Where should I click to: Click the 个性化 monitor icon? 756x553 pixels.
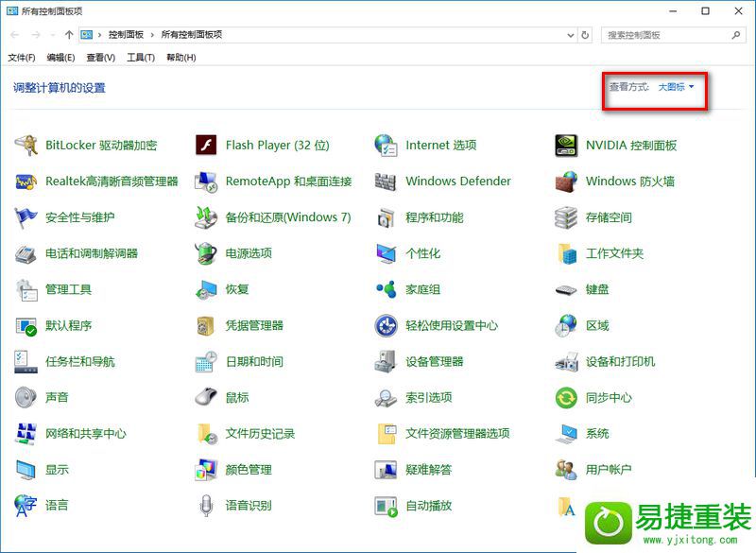(386, 253)
